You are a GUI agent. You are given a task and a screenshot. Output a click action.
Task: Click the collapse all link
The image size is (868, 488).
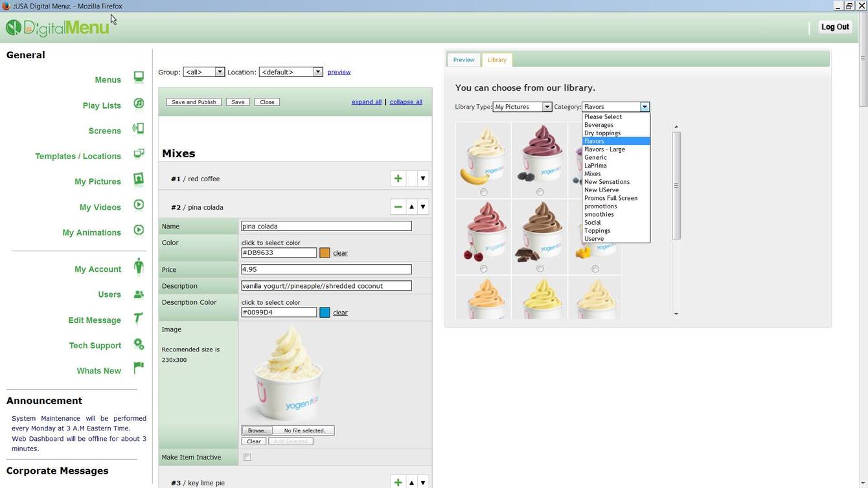click(x=406, y=102)
